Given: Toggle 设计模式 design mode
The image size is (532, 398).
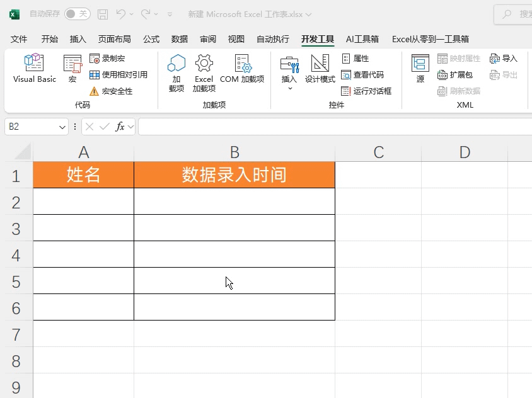Looking at the screenshot, I should [320, 69].
